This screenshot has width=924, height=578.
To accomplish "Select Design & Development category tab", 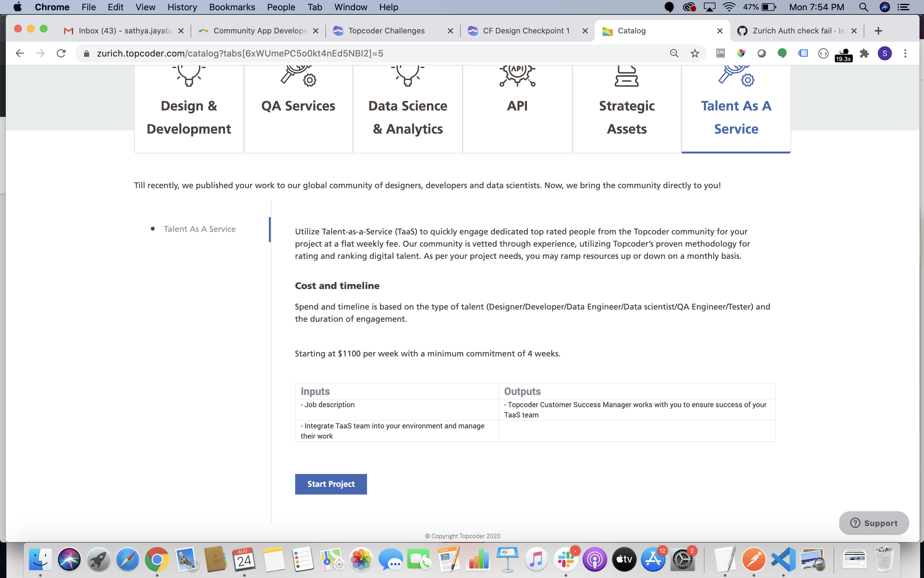I will click(189, 109).
